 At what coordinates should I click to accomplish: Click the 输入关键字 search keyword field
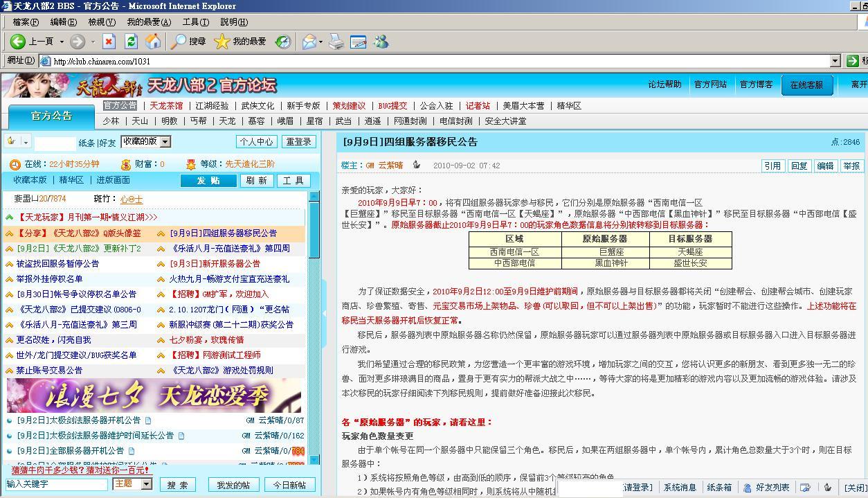coord(57,484)
